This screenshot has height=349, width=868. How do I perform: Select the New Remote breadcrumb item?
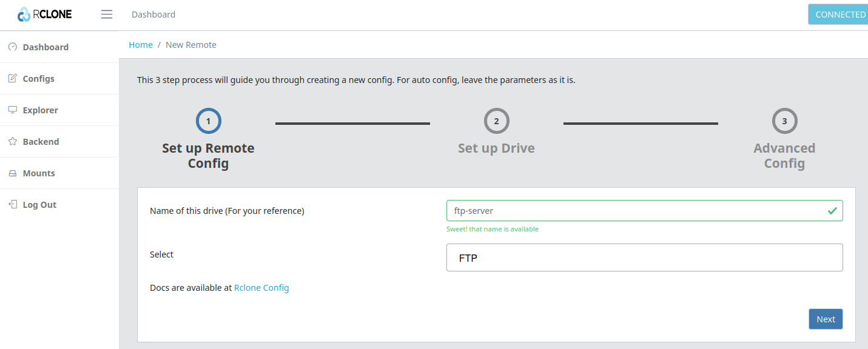pos(190,44)
